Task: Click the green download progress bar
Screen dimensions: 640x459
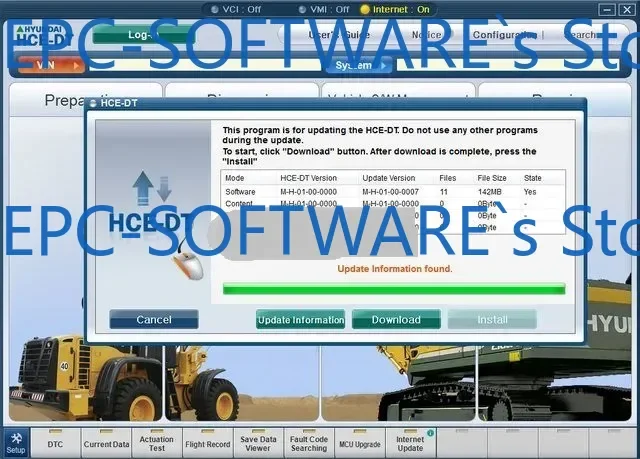Action: (394, 289)
